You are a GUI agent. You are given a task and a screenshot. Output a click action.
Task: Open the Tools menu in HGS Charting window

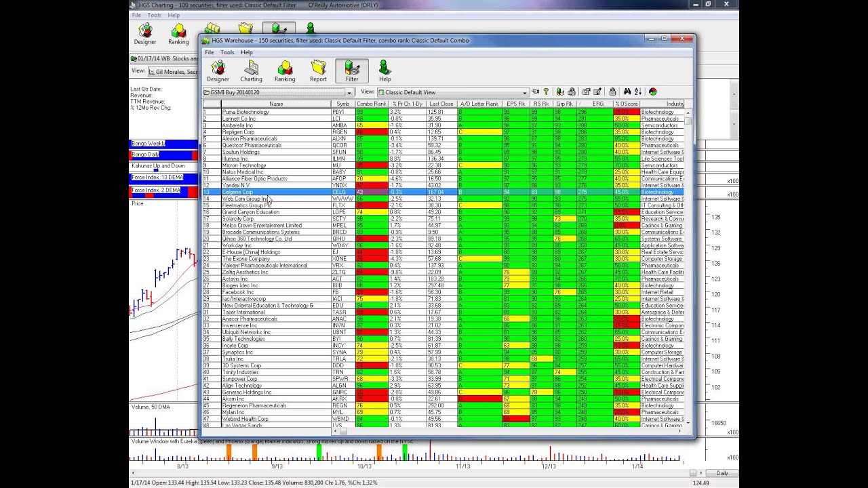(155, 15)
